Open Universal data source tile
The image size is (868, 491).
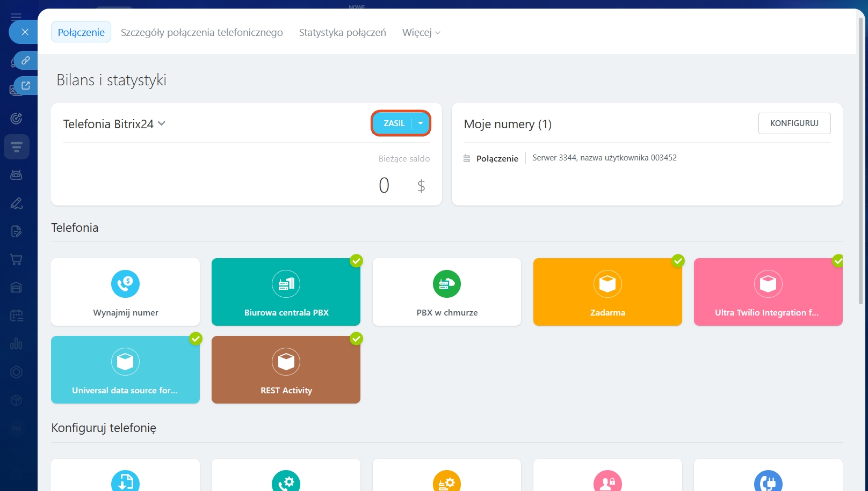point(125,370)
